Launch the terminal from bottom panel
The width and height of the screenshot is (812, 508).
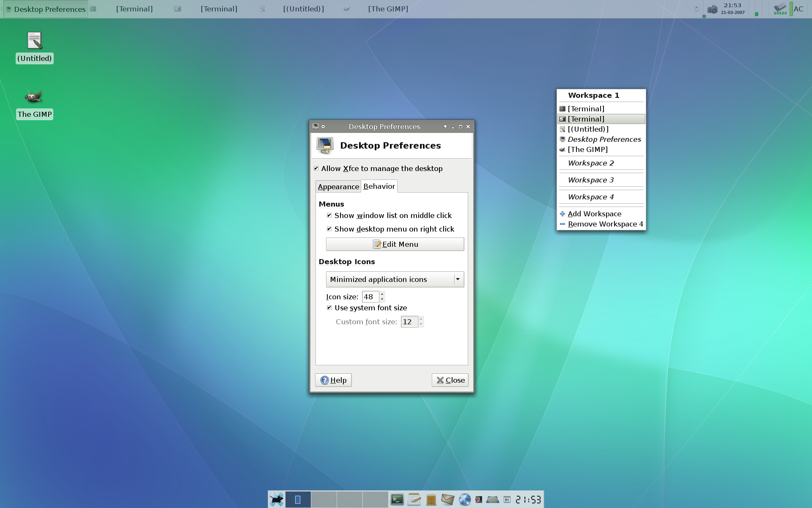pyautogui.click(x=397, y=500)
